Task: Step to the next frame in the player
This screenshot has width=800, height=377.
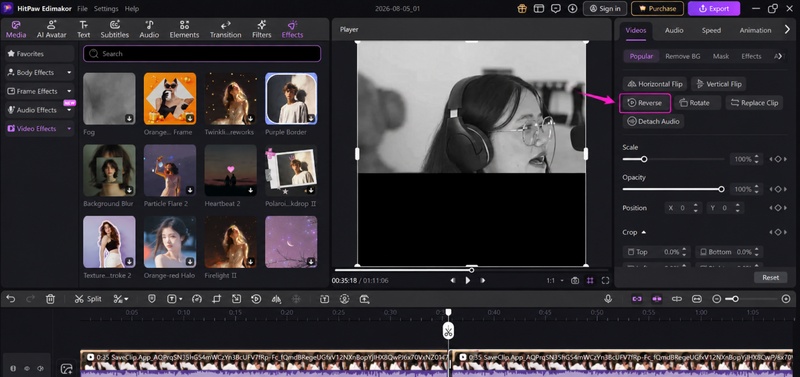Action: 483,281
